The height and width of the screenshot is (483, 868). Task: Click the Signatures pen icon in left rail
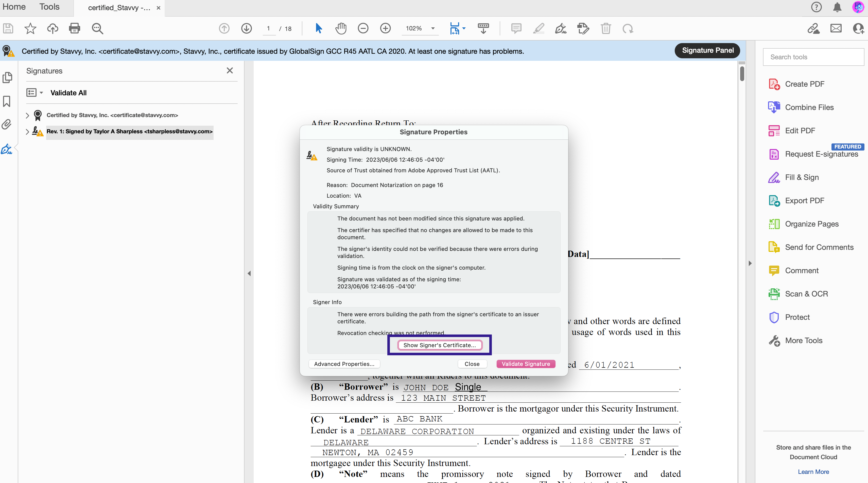(6, 149)
